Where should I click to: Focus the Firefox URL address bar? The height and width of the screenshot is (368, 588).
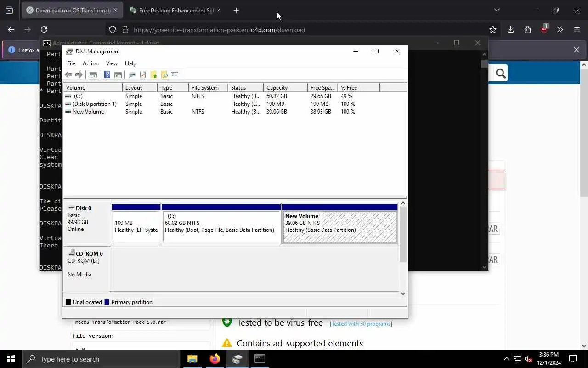(x=303, y=29)
